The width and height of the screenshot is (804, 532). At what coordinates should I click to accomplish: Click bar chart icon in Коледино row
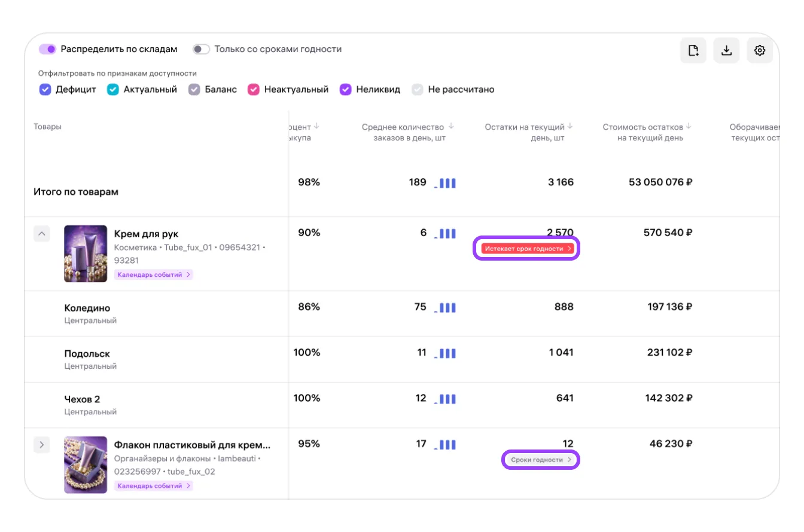tap(444, 308)
